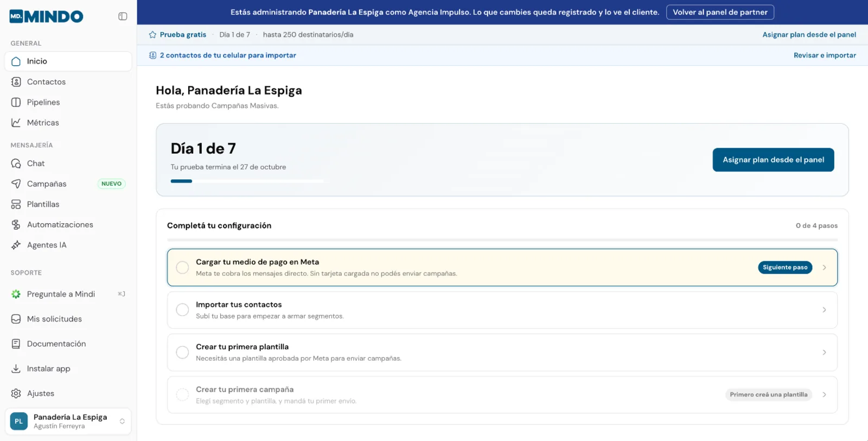Click the Plantillas icon in sidebar
The image size is (868, 441).
(16, 204)
